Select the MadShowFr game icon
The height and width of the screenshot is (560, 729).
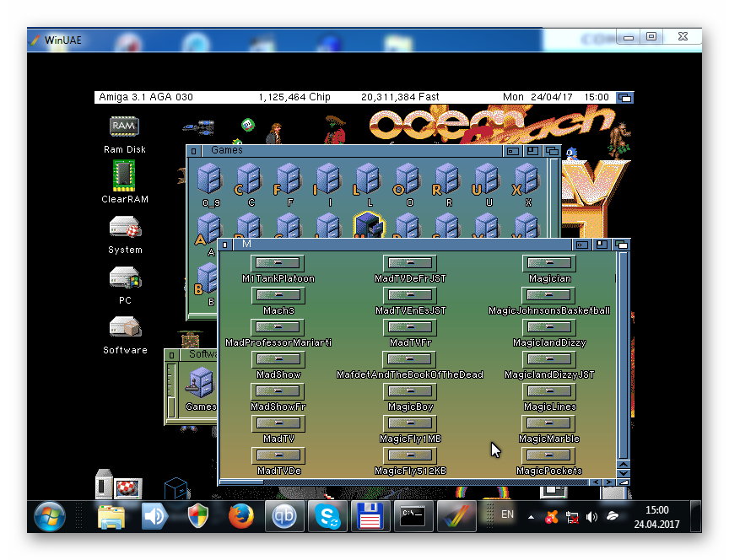click(278, 391)
